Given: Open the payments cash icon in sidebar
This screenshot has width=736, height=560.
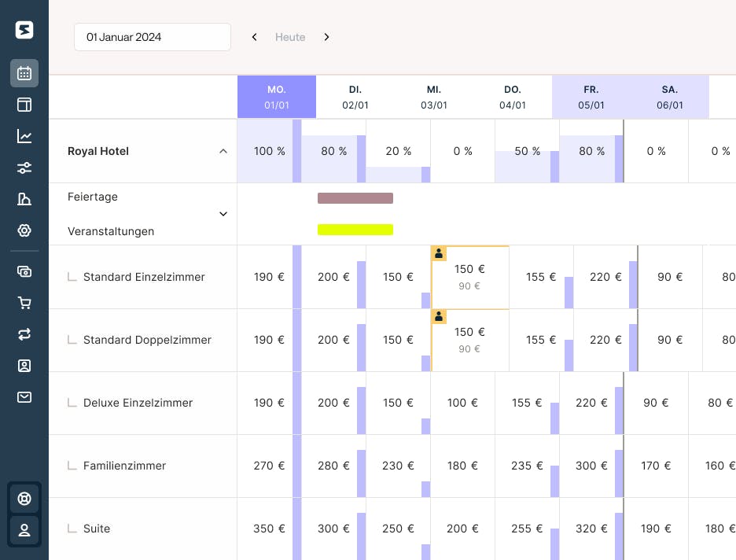Looking at the screenshot, I should point(24,271).
